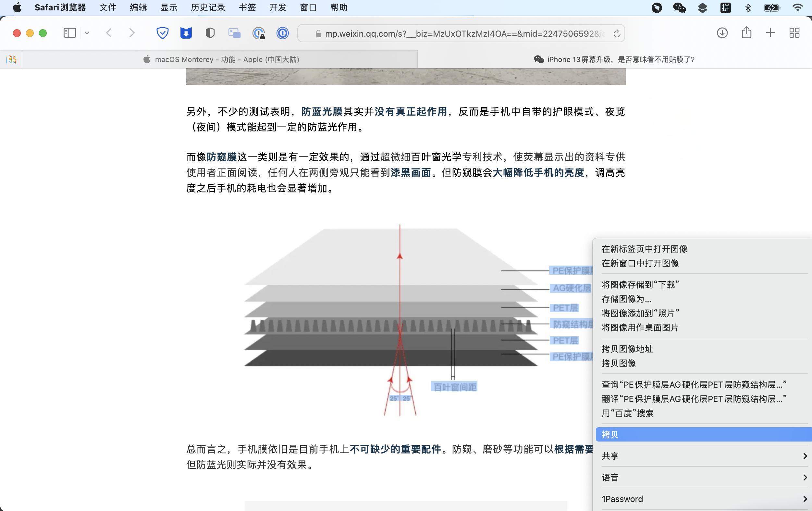
Task: Reload the page with refresh icon
Action: [x=617, y=33]
